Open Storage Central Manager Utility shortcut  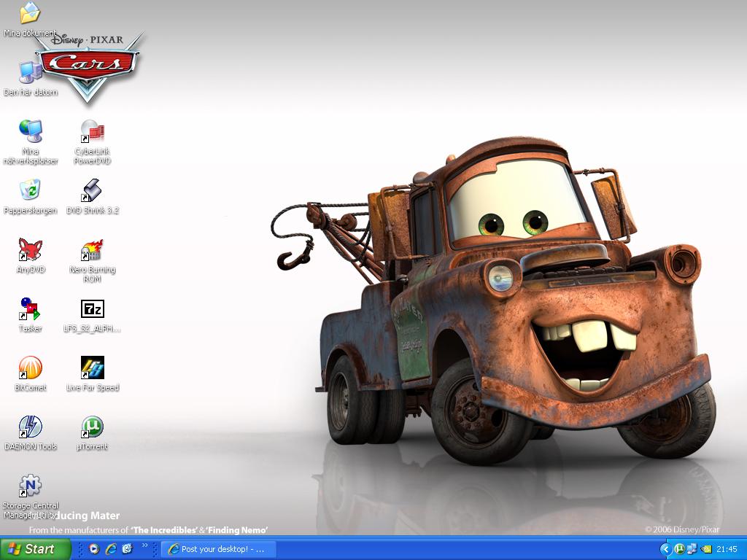tap(30, 486)
